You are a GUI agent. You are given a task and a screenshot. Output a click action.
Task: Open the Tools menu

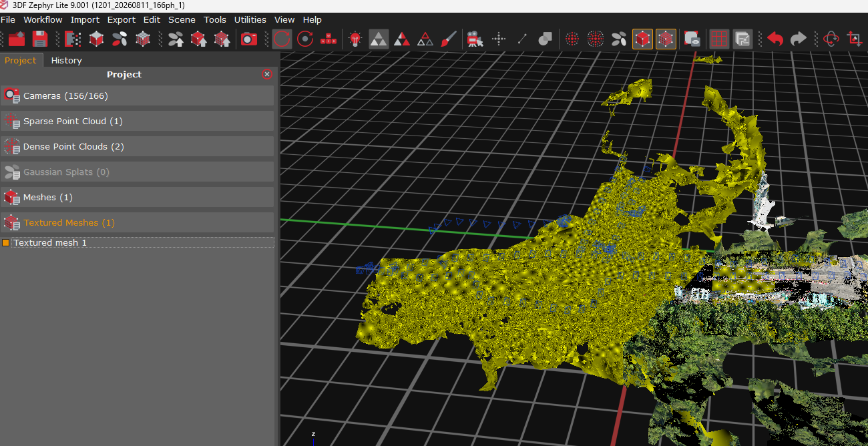(215, 19)
